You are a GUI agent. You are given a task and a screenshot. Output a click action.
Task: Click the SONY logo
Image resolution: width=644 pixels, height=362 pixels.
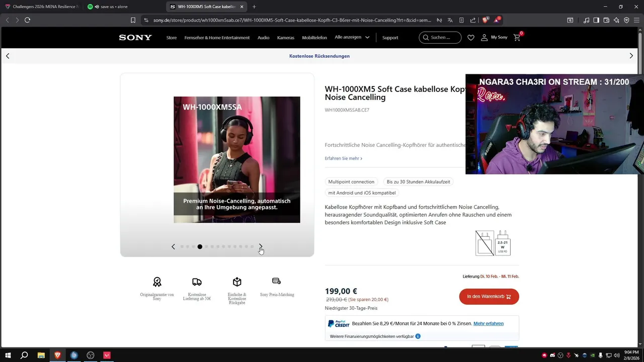[135, 38]
